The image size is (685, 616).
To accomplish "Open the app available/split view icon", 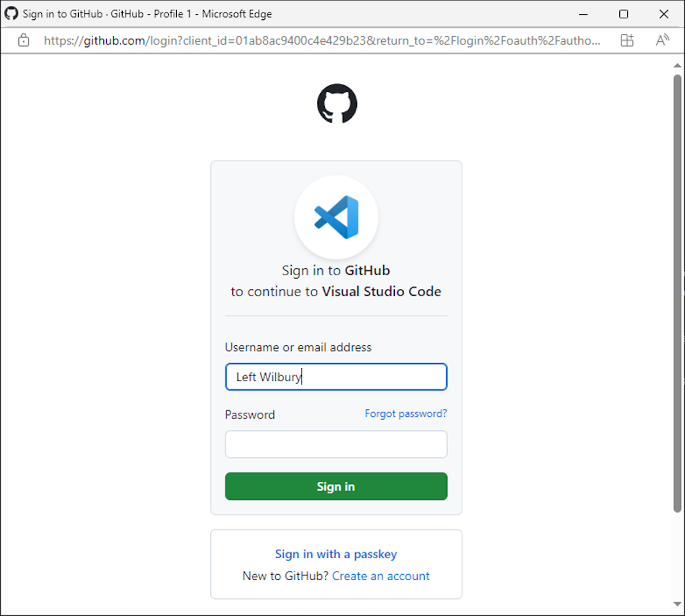I will 627,40.
